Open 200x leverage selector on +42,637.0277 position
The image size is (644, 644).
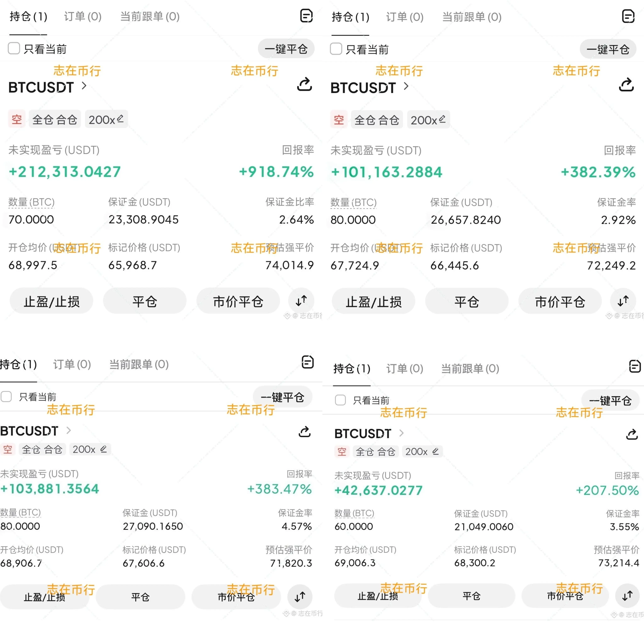pyautogui.click(x=422, y=451)
